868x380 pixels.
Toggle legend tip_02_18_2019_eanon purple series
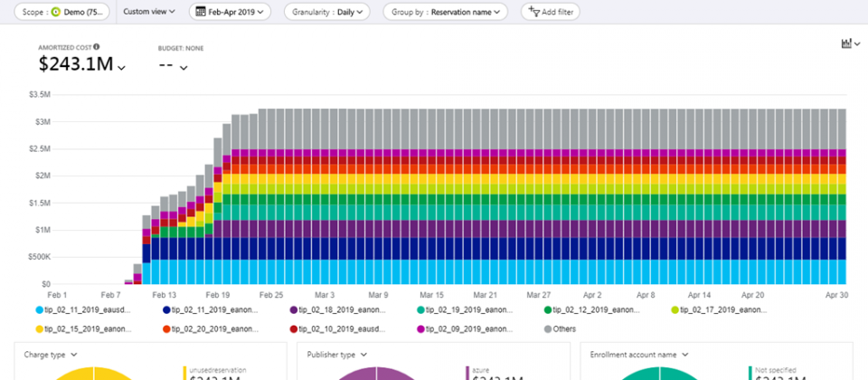click(x=338, y=310)
